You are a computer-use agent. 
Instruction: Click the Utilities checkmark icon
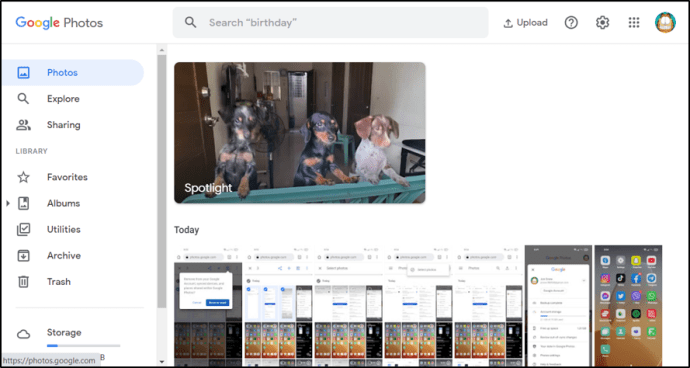(23, 229)
